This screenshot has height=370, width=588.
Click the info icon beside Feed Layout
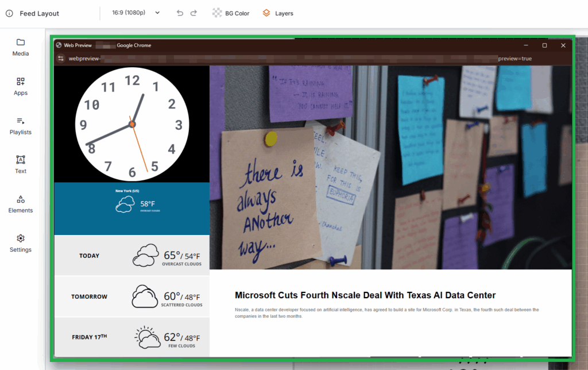[9, 13]
